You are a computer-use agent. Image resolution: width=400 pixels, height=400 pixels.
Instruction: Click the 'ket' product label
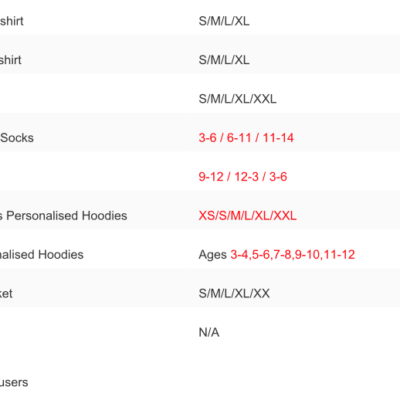[x=6, y=293]
